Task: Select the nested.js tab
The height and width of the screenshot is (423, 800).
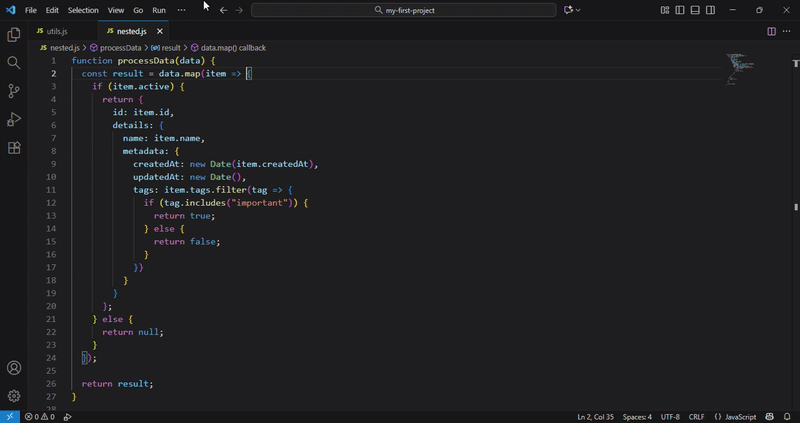Action: [x=132, y=32]
